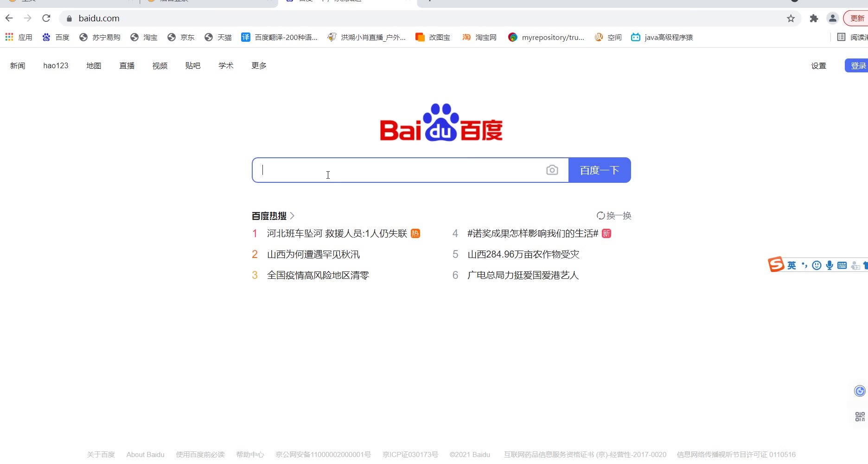This screenshot has width=868, height=464.
Task: Reload the page with refresh icon
Action: [46, 18]
